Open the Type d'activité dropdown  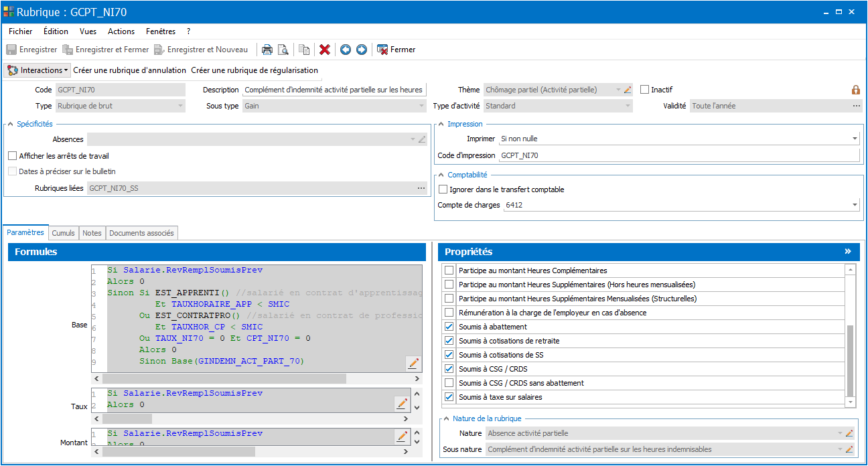628,106
